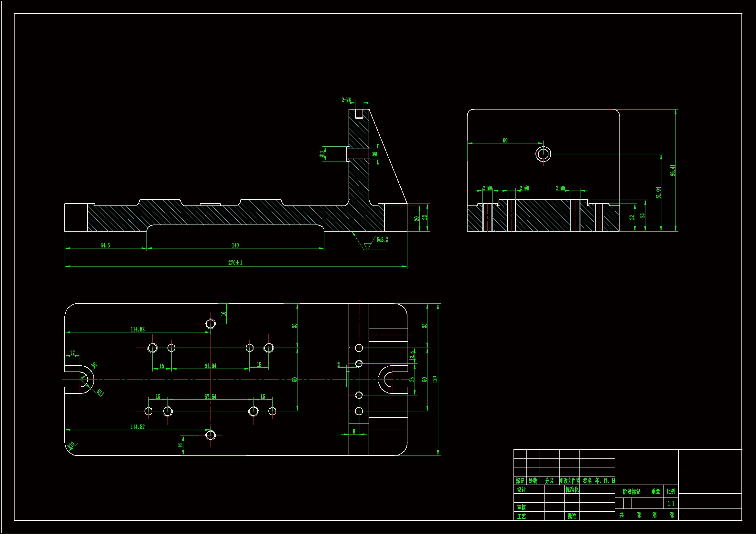Click the 2-Ø6 hole callout
756x534 pixels.
click(x=524, y=188)
